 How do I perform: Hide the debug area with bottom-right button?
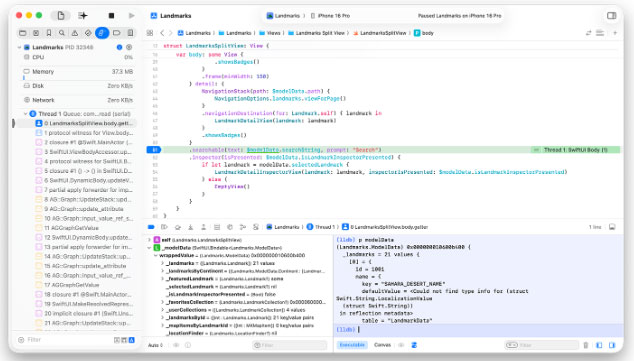click(612, 227)
